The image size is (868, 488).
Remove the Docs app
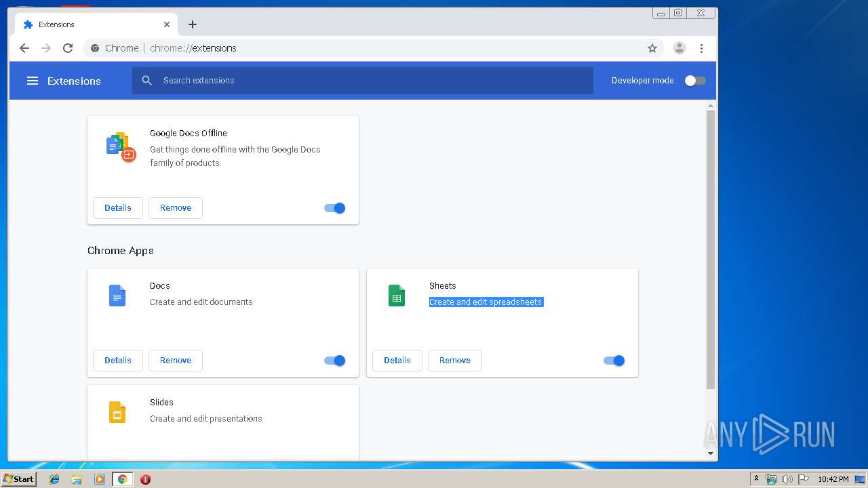[176, 361]
